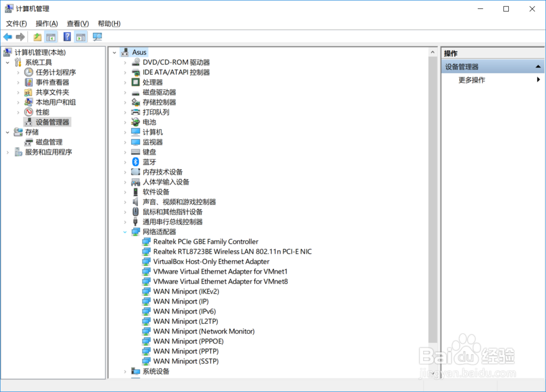Select VirtualBox Host-Only Ethernet Adapter

pos(211,262)
